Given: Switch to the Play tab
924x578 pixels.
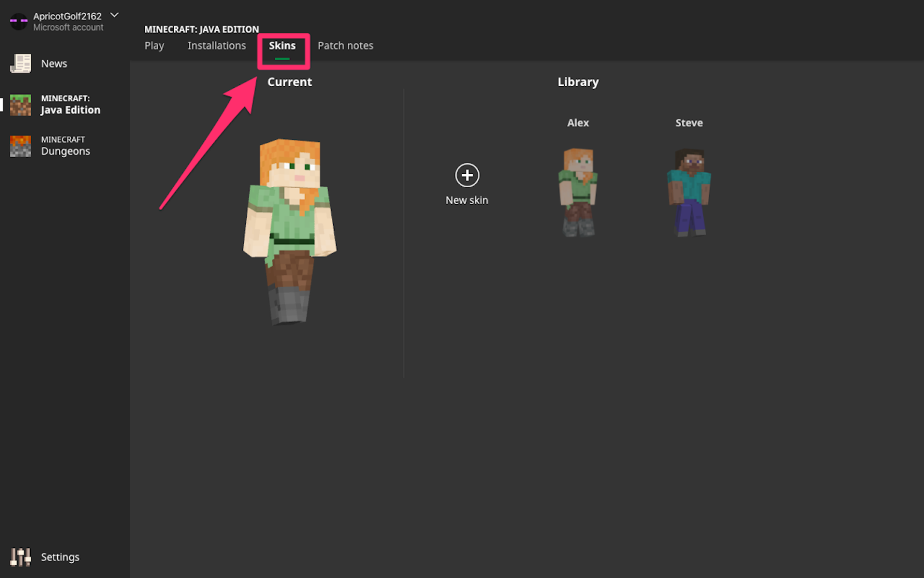Looking at the screenshot, I should 154,46.
